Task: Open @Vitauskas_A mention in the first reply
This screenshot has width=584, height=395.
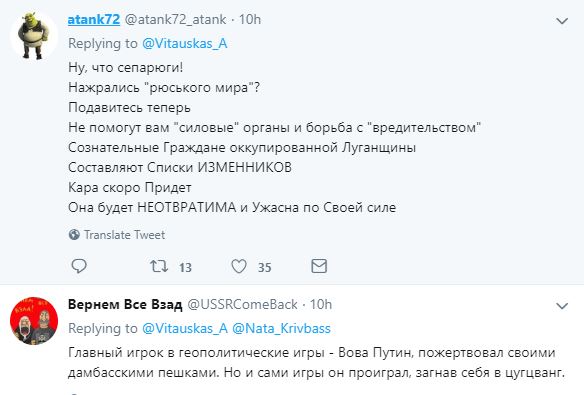Action: point(184,44)
